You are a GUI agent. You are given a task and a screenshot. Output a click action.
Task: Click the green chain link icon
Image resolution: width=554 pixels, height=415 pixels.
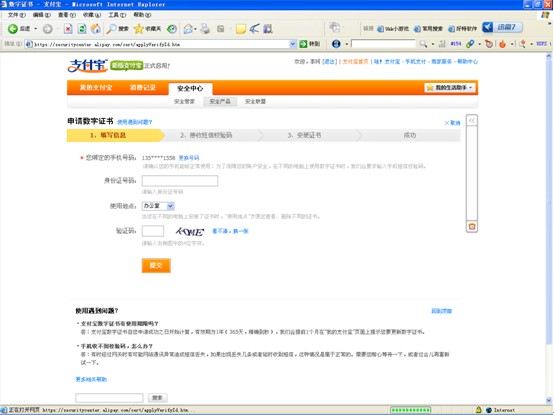coord(470,44)
